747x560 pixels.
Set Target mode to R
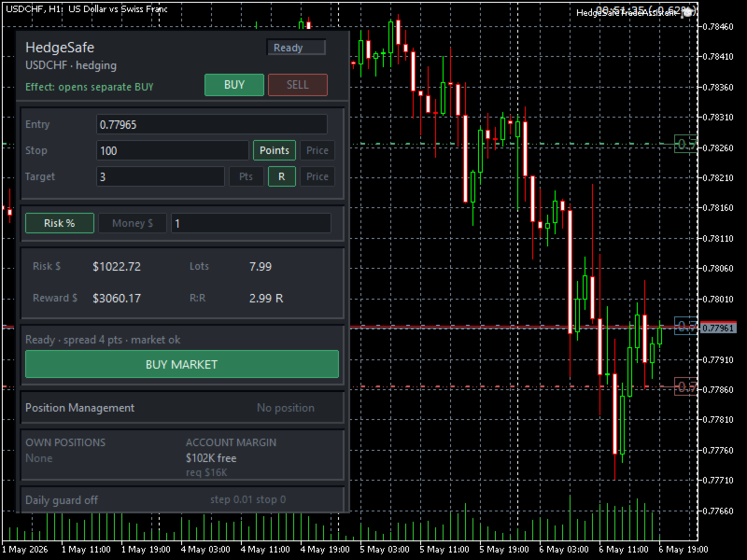[x=282, y=176]
